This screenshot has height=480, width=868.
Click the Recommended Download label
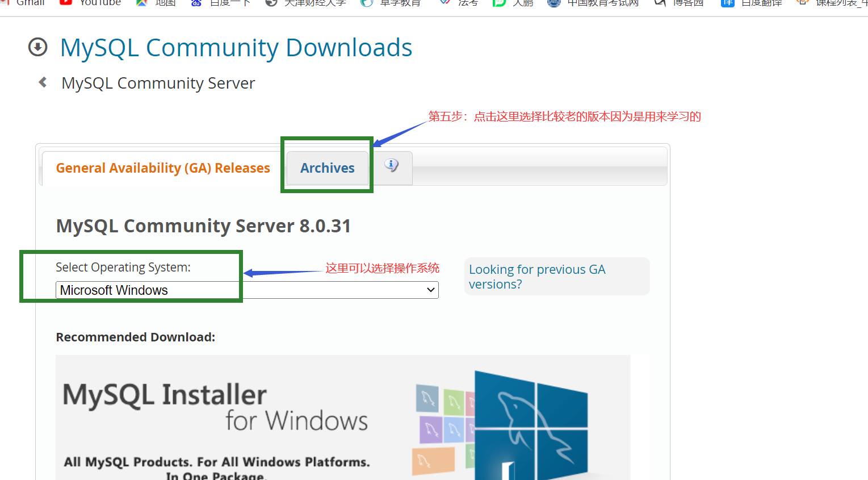coord(136,337)
